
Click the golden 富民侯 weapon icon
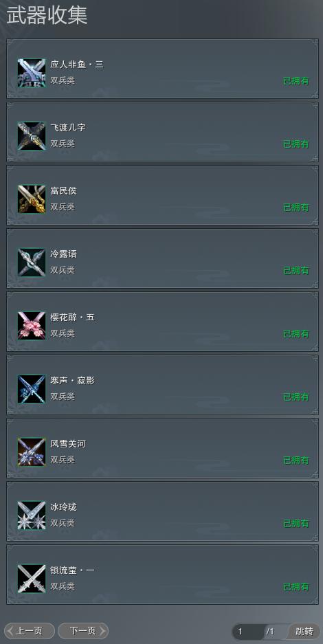tap(32, 199)
